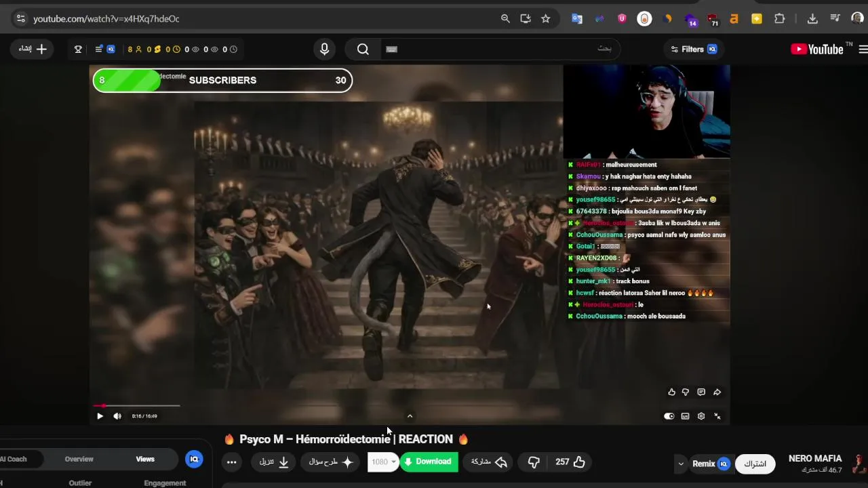Open the subtitles/captions control in the player

(685, 416)
